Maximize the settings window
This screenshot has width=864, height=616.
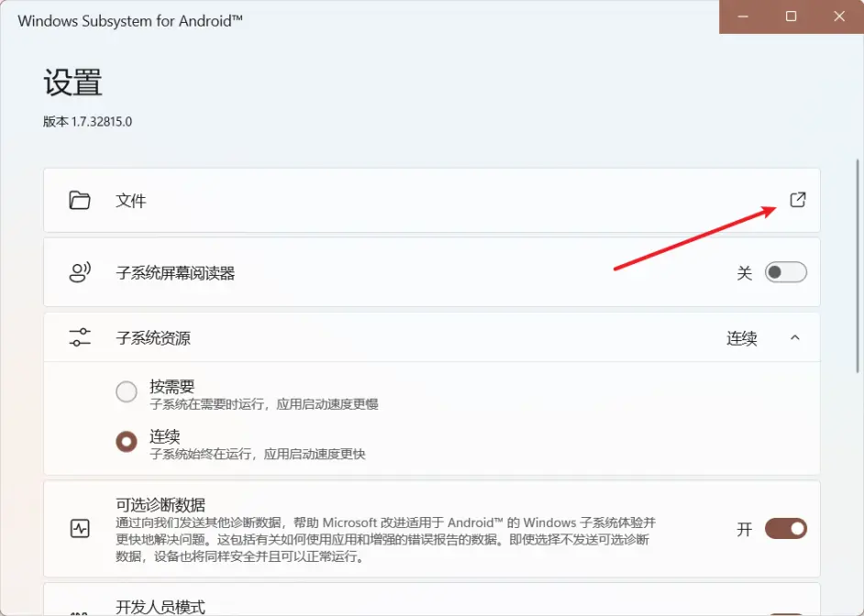click(x=791, y=16)
